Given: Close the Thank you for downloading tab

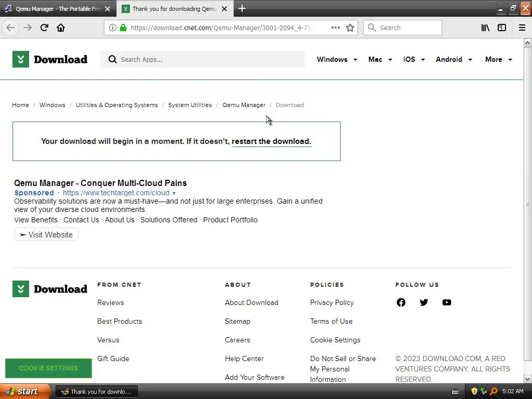Looking at the screenshot, I should tap(224, 9).
